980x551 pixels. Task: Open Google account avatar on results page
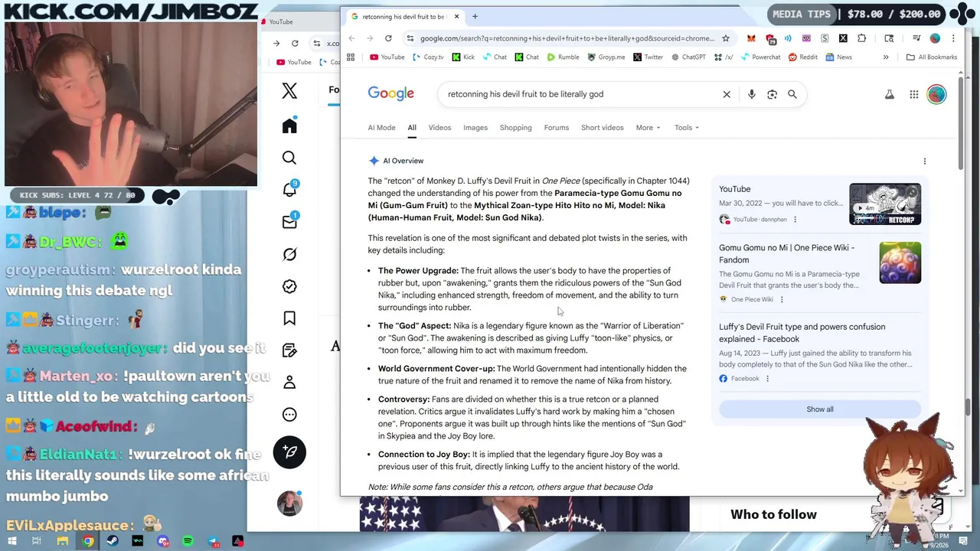(936, 94)
